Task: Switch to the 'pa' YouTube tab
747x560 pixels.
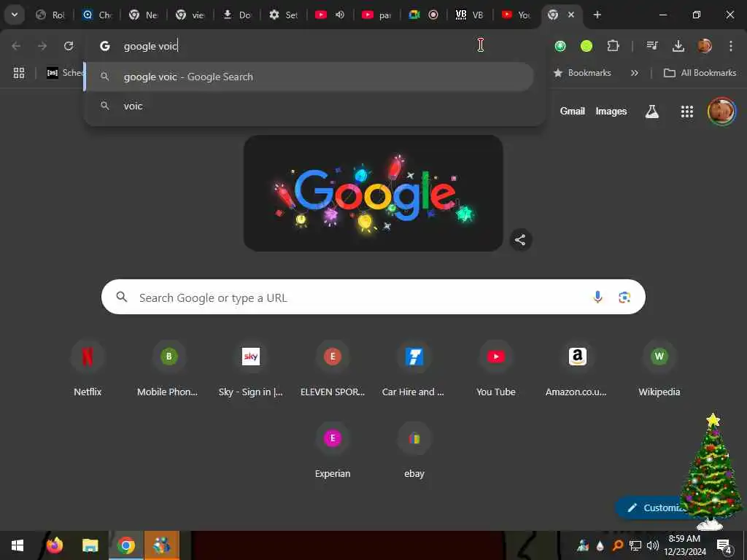Action: [377, 15]
